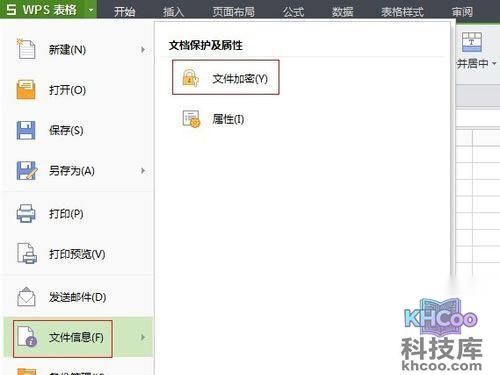
Task: Expand the 文件信息(F) submenu arrow
Action: pos(143,337)
